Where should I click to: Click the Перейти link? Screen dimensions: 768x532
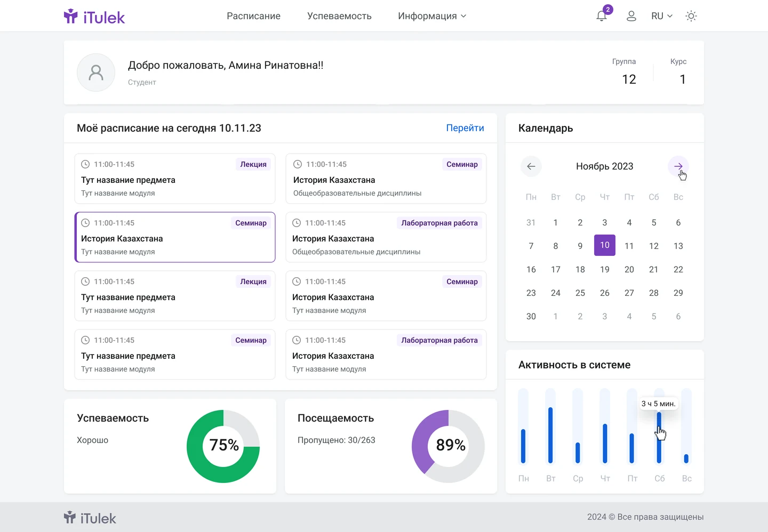465,128
